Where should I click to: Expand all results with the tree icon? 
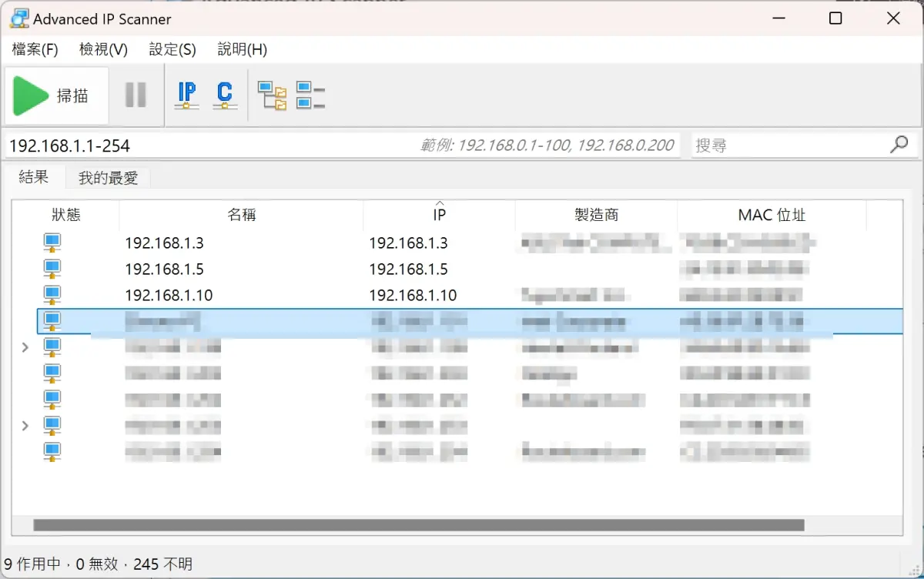pos(272,95)
